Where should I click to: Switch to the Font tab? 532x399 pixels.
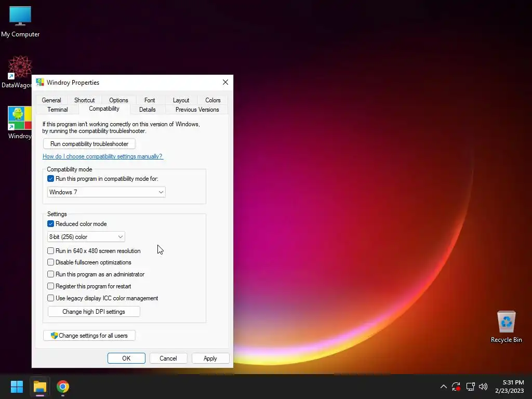[x=150, y=100]
